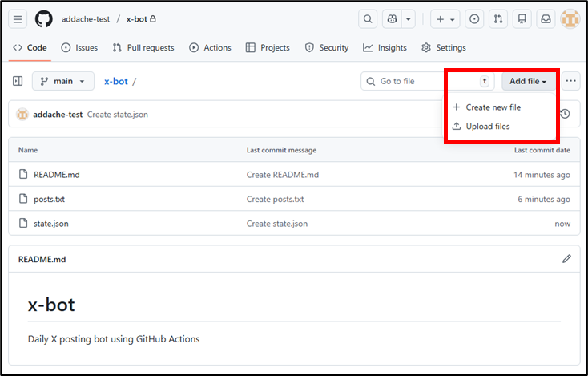Expand the create new plus dropdown
588x376 pixels.
point(445,18)
